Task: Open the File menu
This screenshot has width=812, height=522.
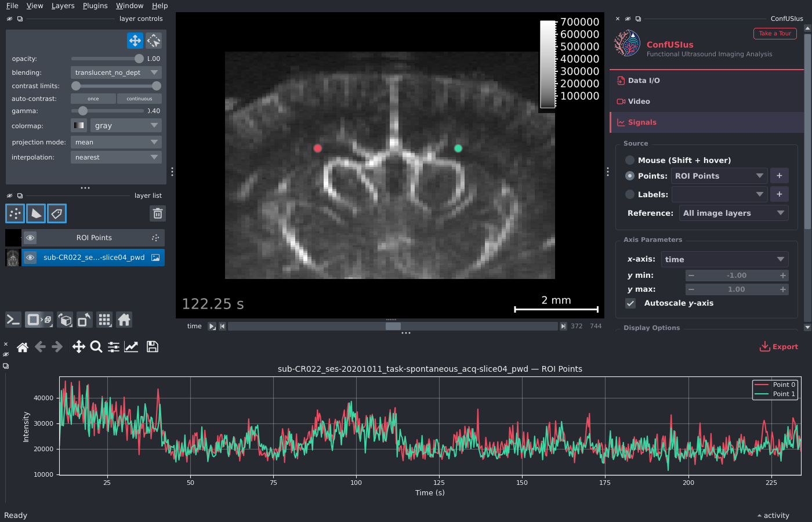Action: coord(12,6)
